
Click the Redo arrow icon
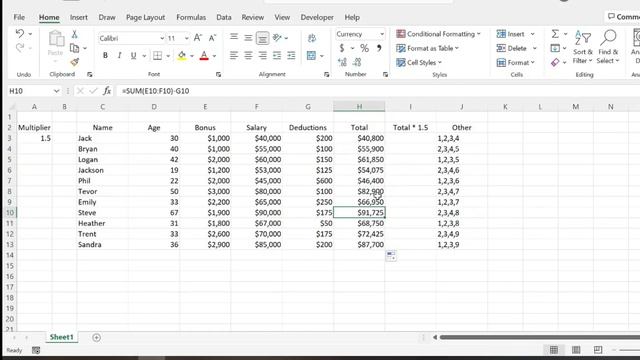(x=20, y=48)
